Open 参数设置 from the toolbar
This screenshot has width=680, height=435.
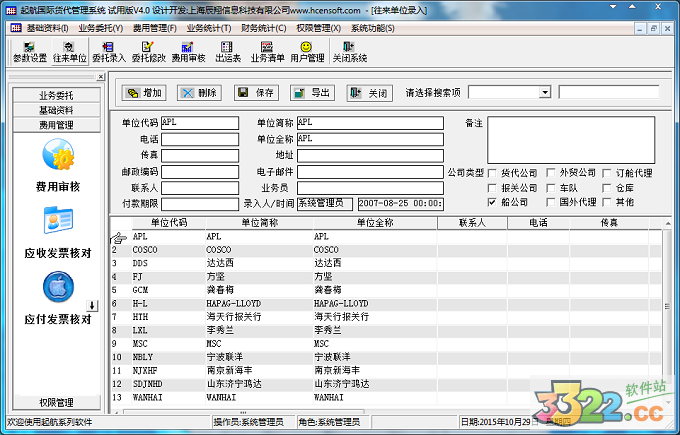(30, 51)
